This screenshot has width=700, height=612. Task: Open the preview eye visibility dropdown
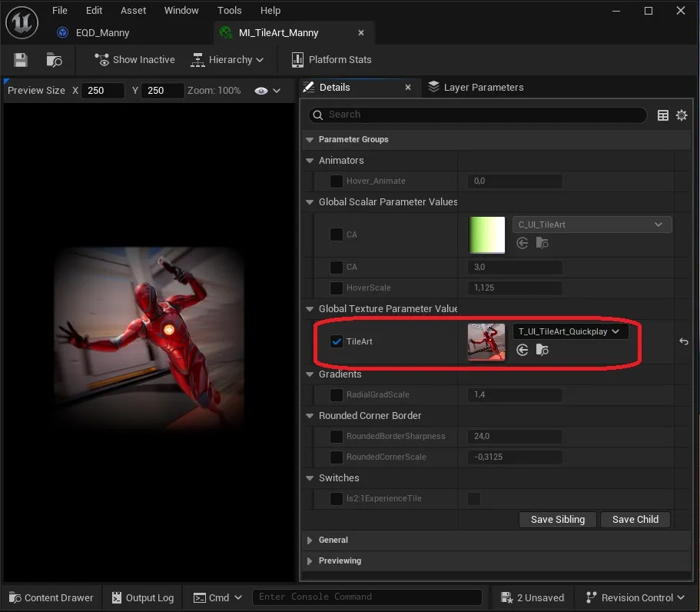pos(267,91)
